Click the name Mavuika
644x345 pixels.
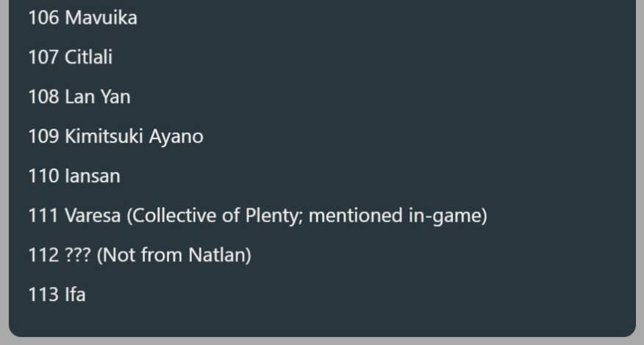coord(101,18)
